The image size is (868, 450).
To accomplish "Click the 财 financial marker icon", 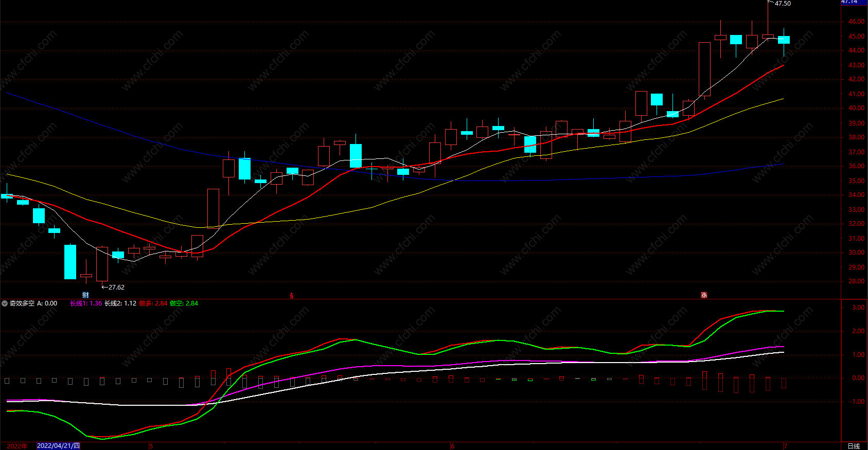I will click(85, 295).
